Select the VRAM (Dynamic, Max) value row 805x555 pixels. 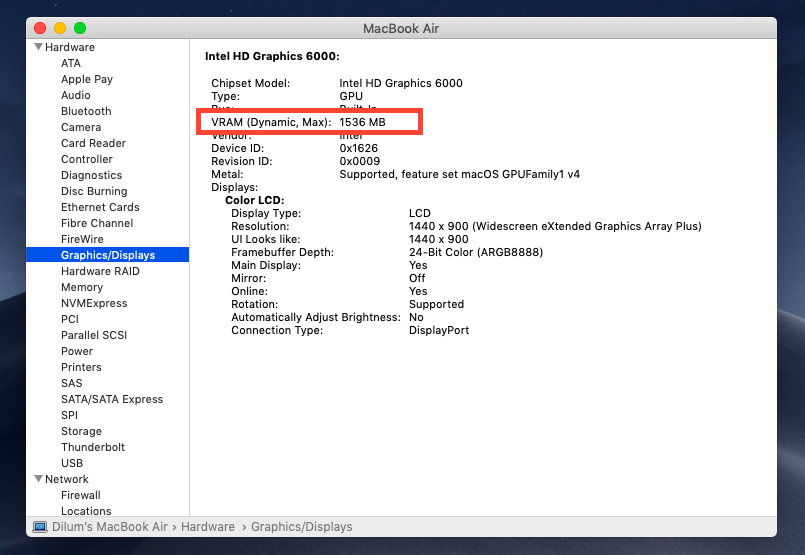pos(312,121)
